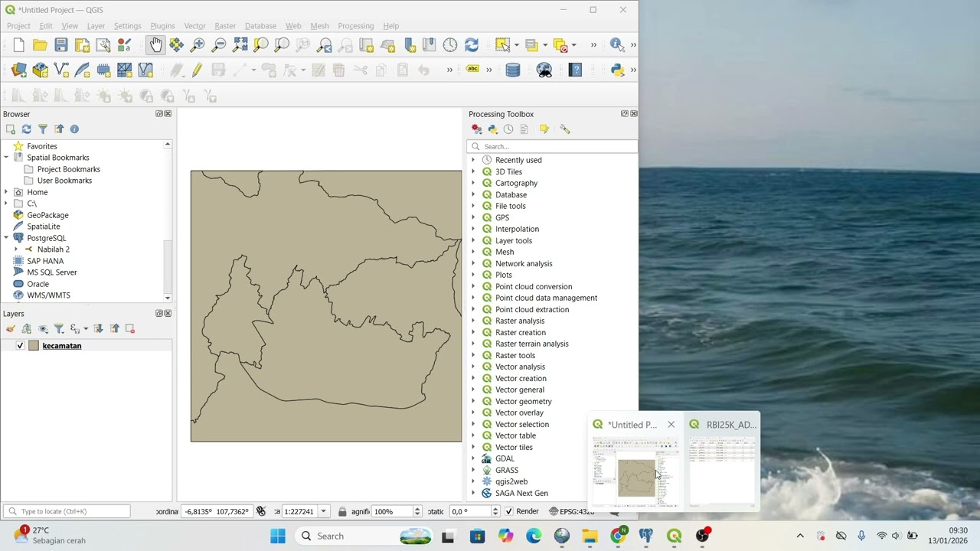Click the Pan Map to Selection icon
This screenshot has height=551, width=980.
[x=176, y=45]
